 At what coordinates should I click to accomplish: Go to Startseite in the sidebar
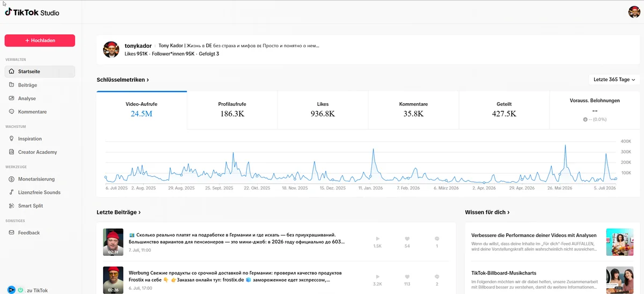pyautogui.click(x=40, y=71)
